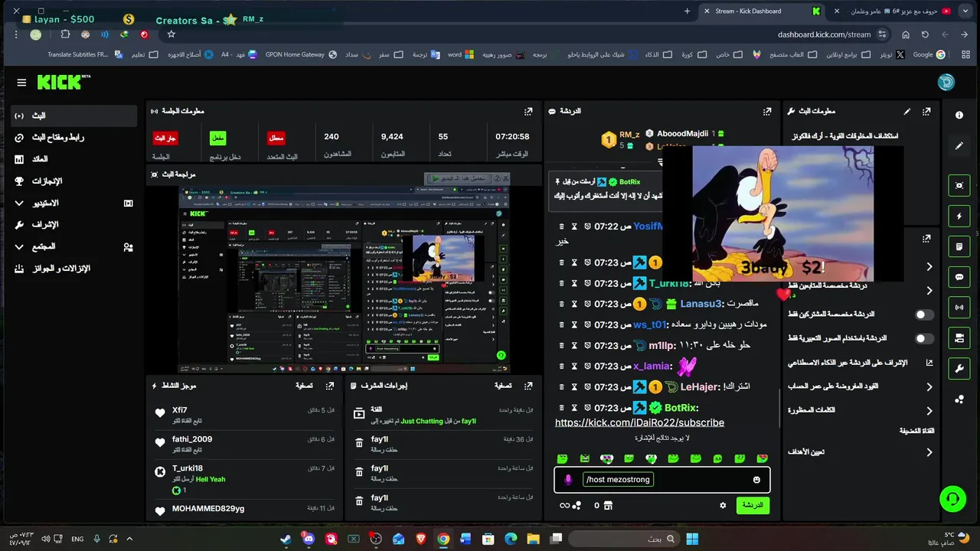This screenshot has width=980, height=551.
Task: Expand followers-only chat setting
Action: click(x=929, y=291)
